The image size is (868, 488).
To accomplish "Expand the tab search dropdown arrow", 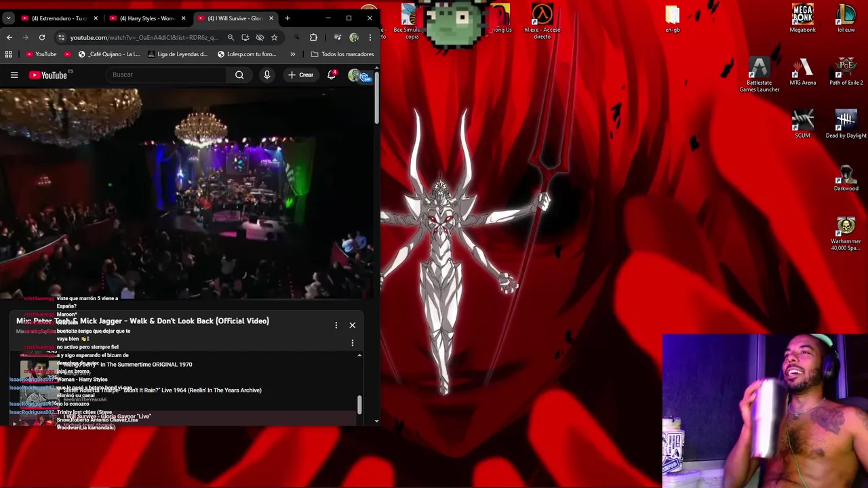I will [8, 18].
